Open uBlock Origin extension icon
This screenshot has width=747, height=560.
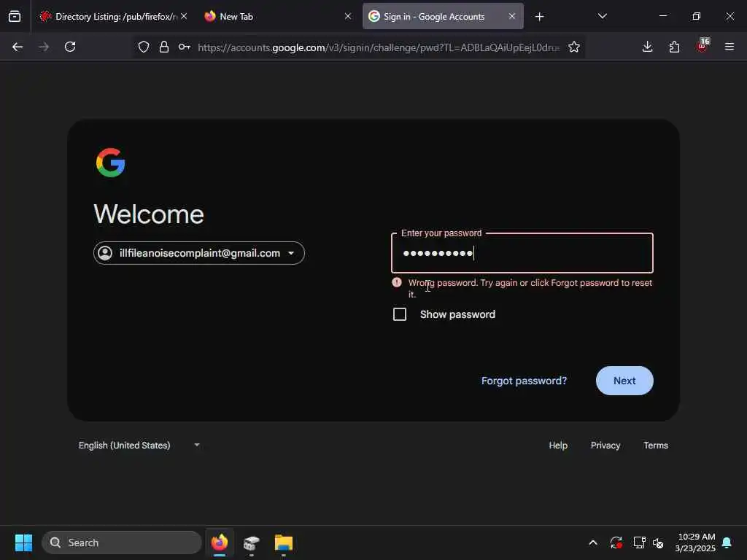click(703, 46)
